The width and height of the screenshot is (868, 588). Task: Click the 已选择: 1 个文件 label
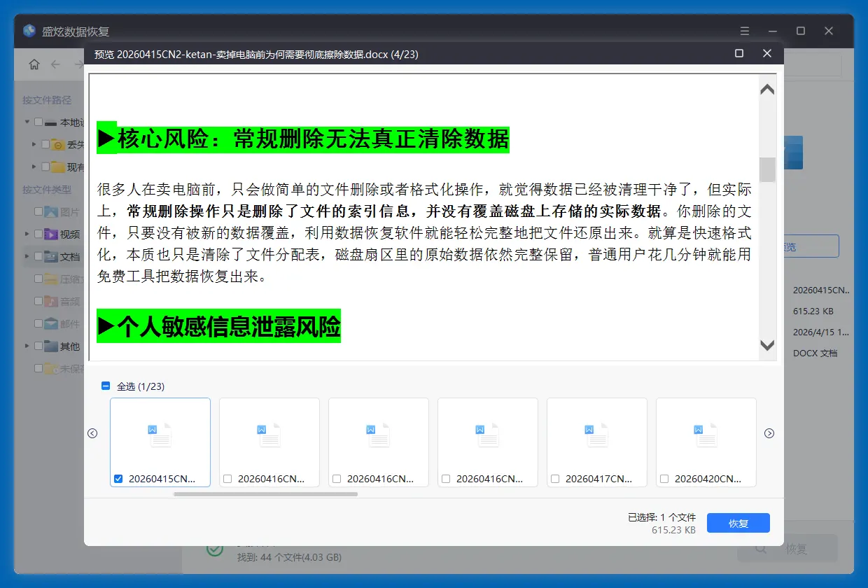tap(661, 517)
